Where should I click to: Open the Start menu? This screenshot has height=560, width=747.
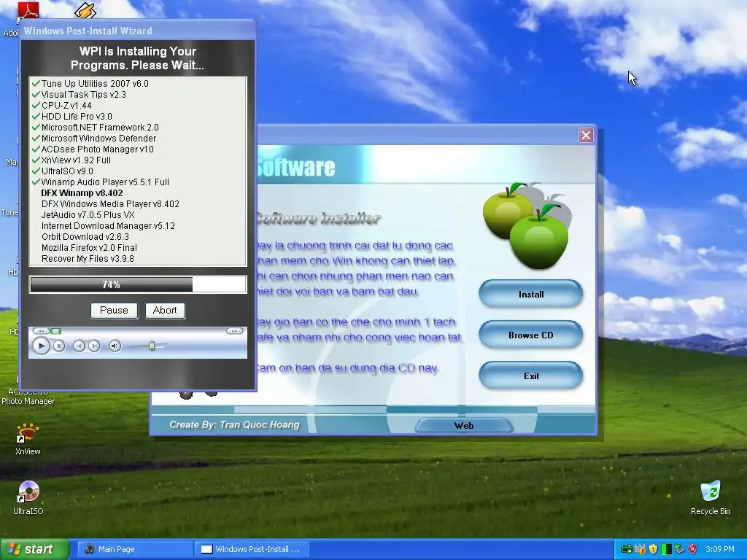(35, 549)
